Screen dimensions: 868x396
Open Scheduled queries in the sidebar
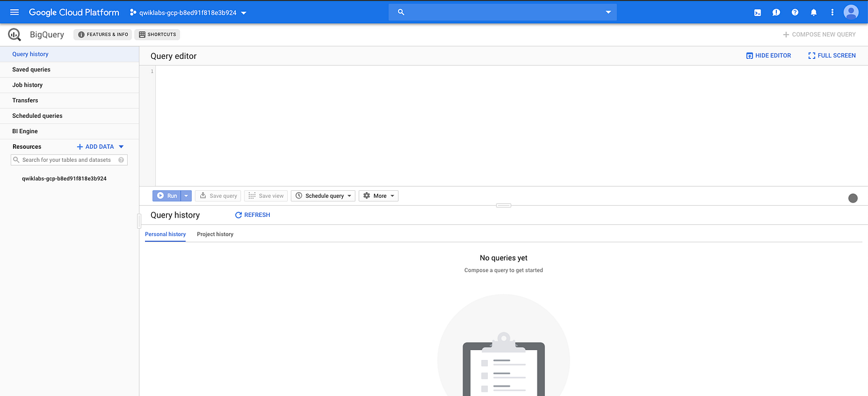point(37,115)
